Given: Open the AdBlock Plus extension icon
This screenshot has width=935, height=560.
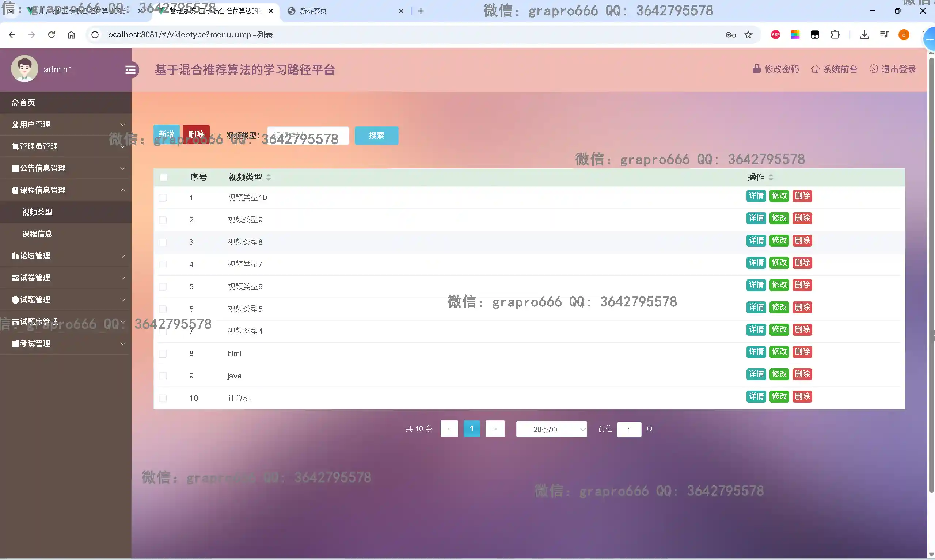Looking at the screenshot, I should tap(775, 35).
